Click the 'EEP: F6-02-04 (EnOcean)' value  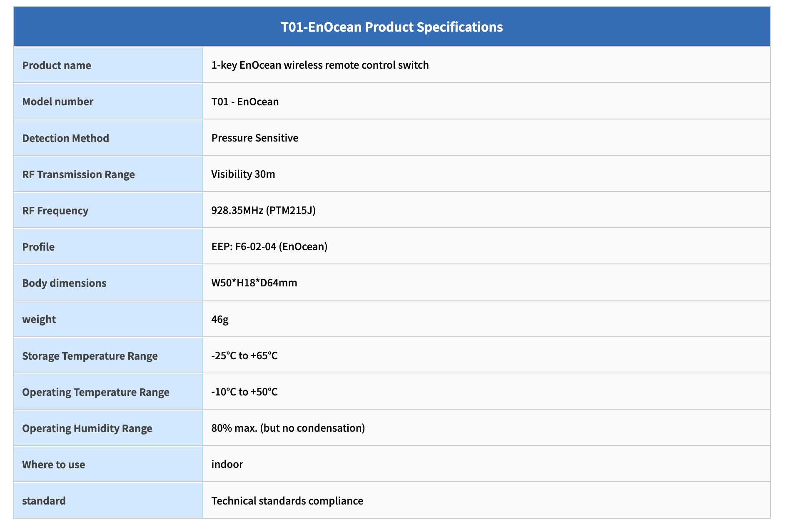(269, 246)
